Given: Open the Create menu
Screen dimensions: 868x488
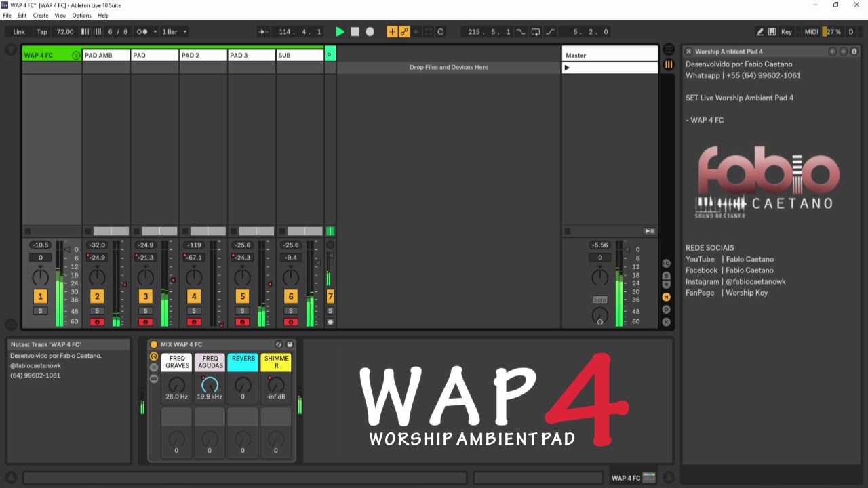Looking at the screenshot, I should [41, 15].
